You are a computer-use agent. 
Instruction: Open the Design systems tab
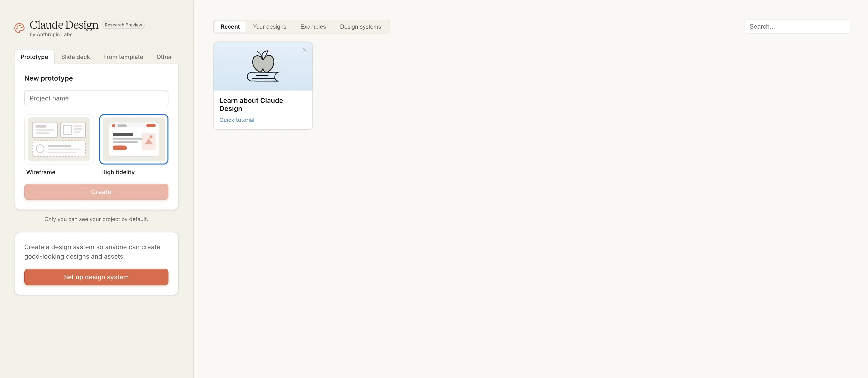tap(360, 27)
